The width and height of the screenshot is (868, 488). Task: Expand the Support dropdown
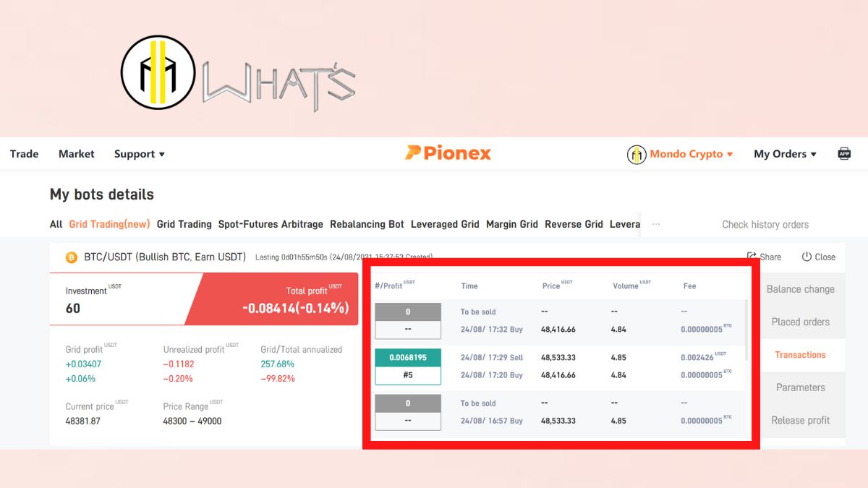140,154
